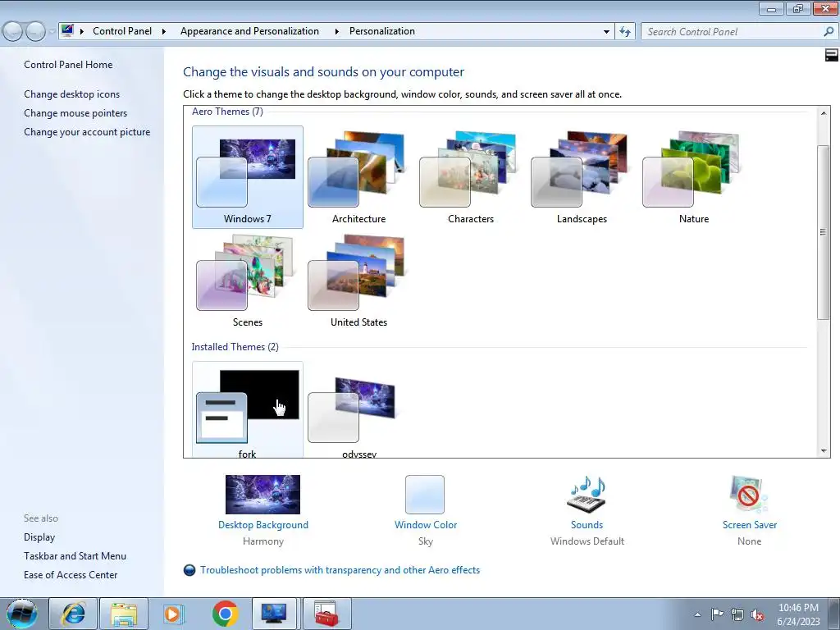Click the muted volume tray icon
The image size is (840, 630).
[x=757, y=614]
